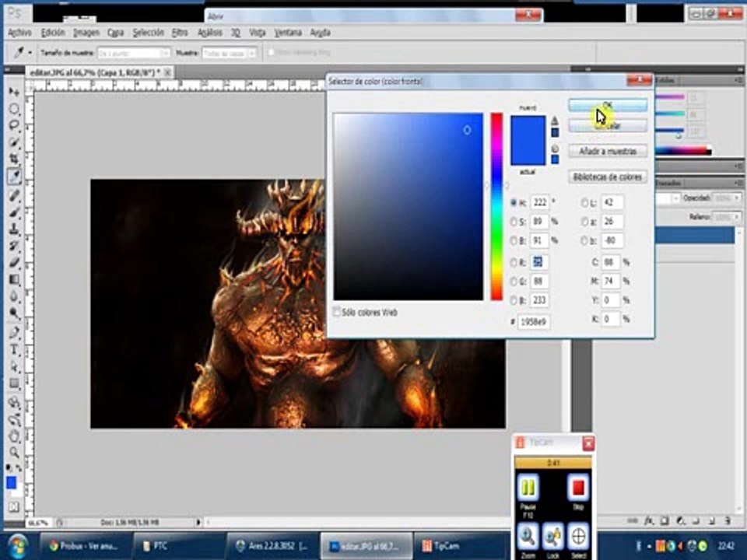Open the Opacidad dropdown in layers panel
Viewport: 747px width, 560px height.
click(737, 198)
